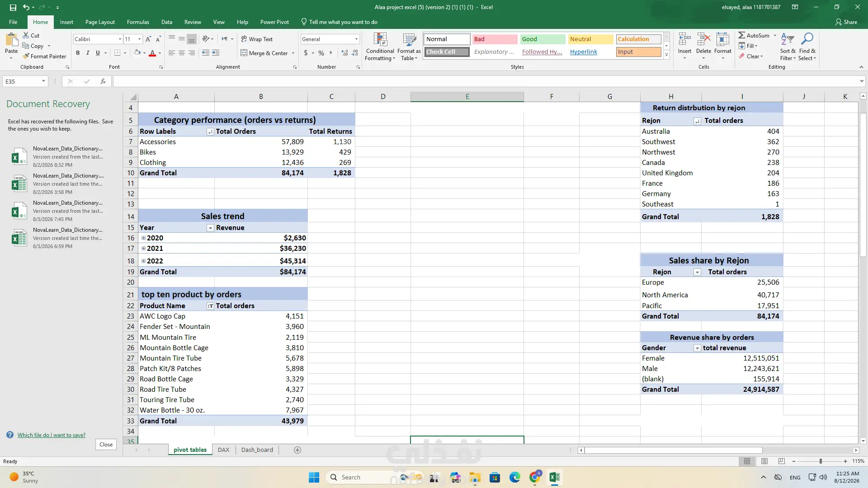Toggle align right
Image resolution: width=868 pixels, height=488 pixels.
192,53
